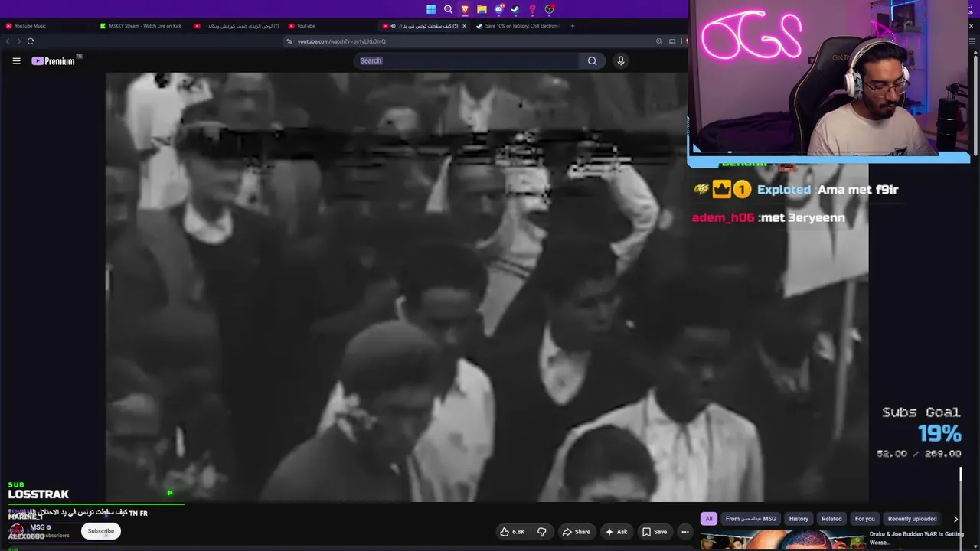Focus the YouTube Search field

coord(465,60)
